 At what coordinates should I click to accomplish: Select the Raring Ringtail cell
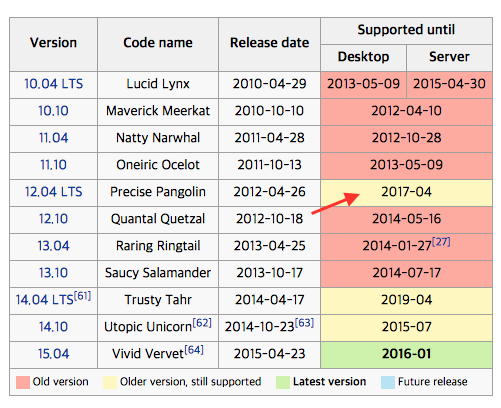coord(158,246)
